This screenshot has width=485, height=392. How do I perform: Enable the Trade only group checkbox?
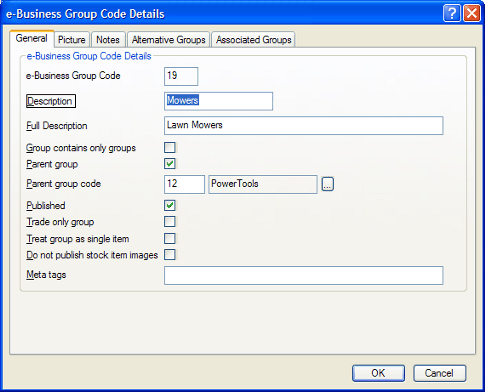coord(170,222)
